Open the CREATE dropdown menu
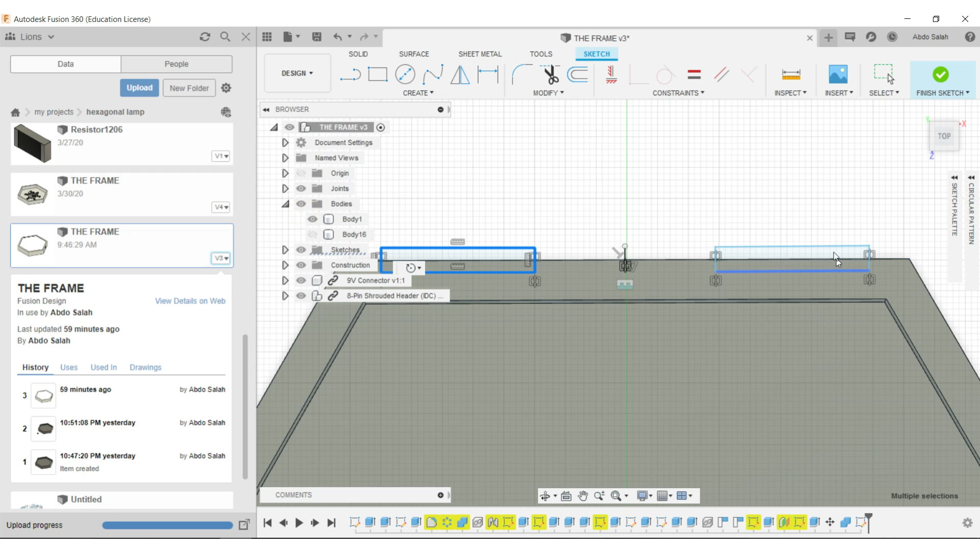This screenshot has height=551, width=980. click(418, 93)
